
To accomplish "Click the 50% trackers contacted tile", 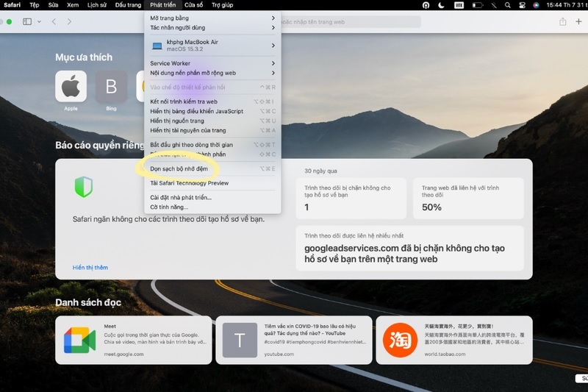I will click(x=468, y=198).
